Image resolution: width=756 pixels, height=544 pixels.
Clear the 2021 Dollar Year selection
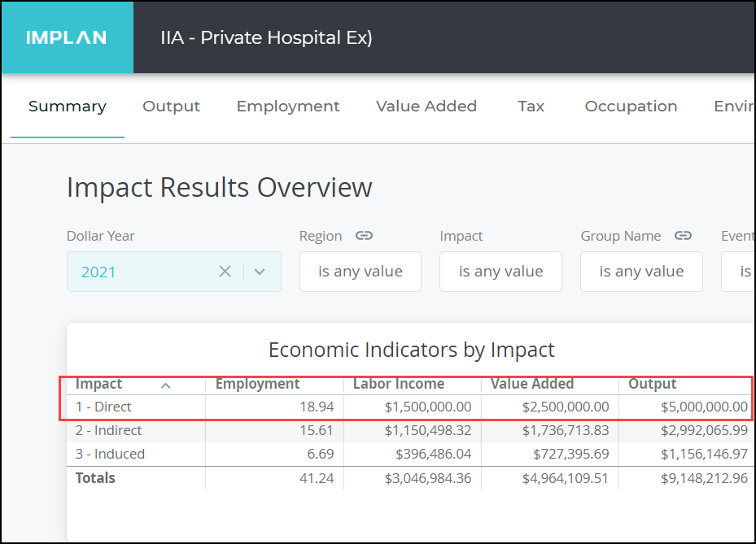pyautogui.click(x=225, y=272)
